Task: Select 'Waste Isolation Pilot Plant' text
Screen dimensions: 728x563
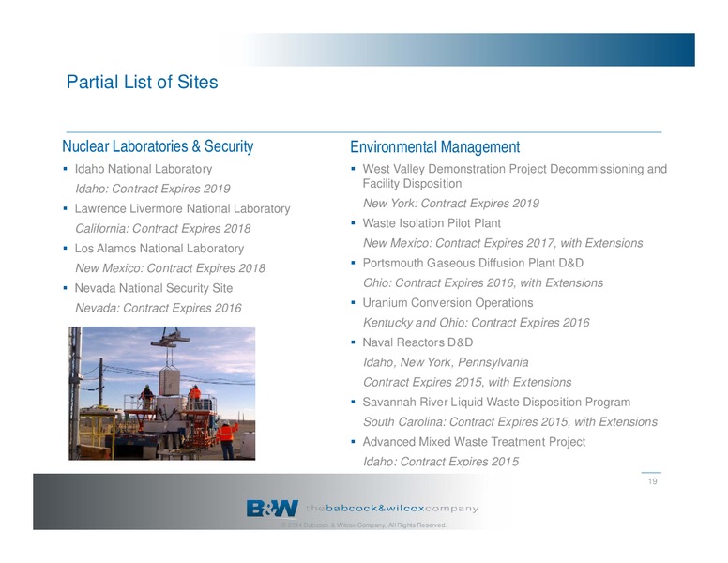Action: (432, 223)
